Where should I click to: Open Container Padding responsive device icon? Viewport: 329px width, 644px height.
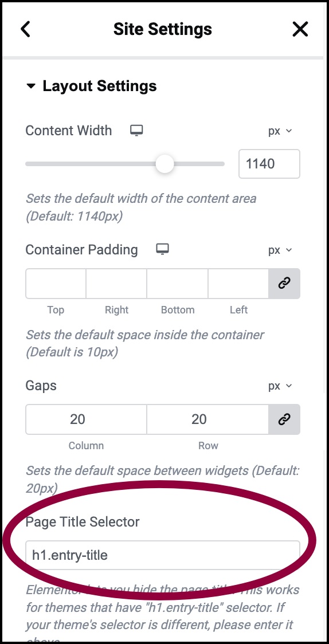coord(163,249)
